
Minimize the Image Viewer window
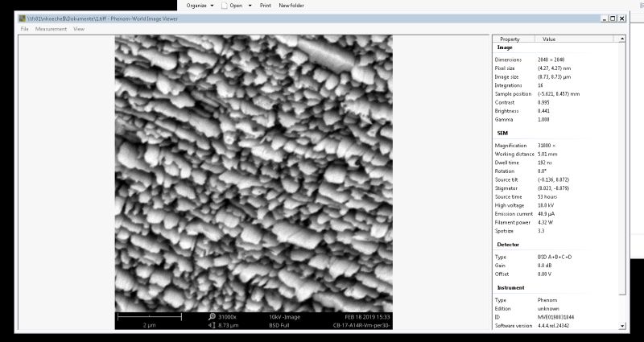tap(605, 19)
